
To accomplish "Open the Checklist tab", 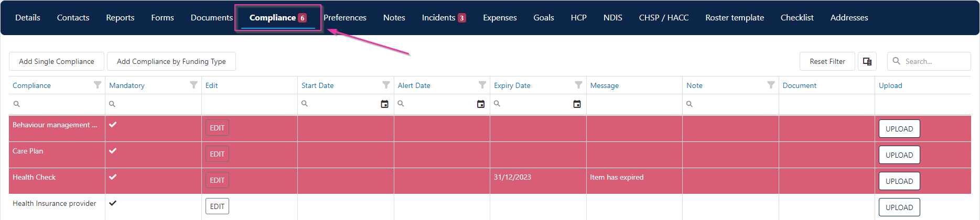I will coord(797,17).
